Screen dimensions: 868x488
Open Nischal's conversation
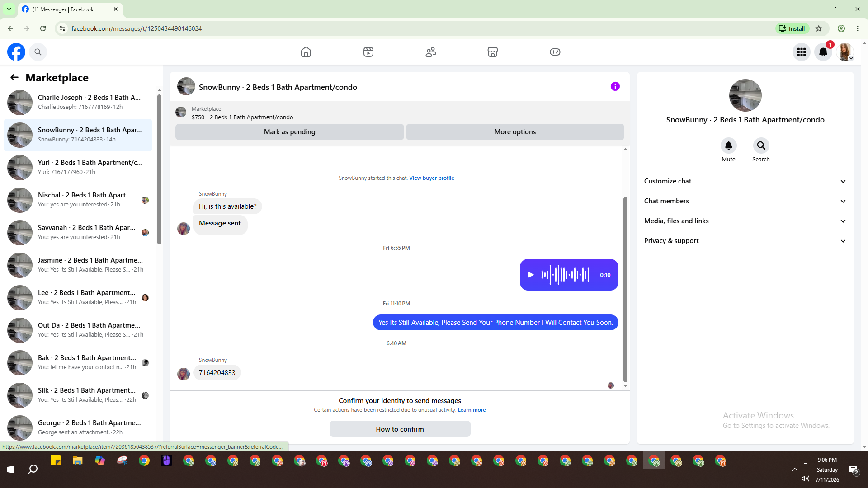pyautogui.click(x=78, y=200)
